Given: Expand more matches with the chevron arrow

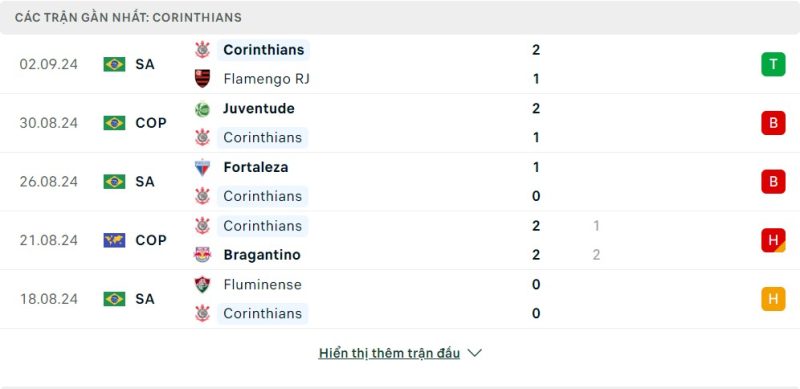Looking at the screenshot, I should (474, 353).
